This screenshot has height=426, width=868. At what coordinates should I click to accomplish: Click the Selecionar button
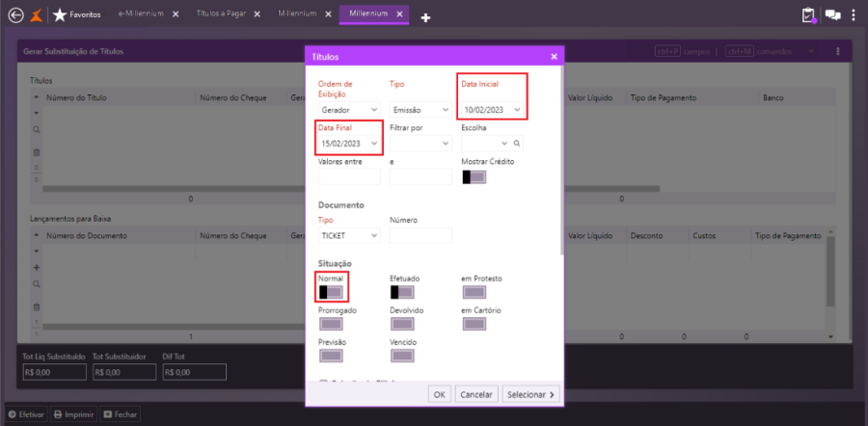(530, 394)
